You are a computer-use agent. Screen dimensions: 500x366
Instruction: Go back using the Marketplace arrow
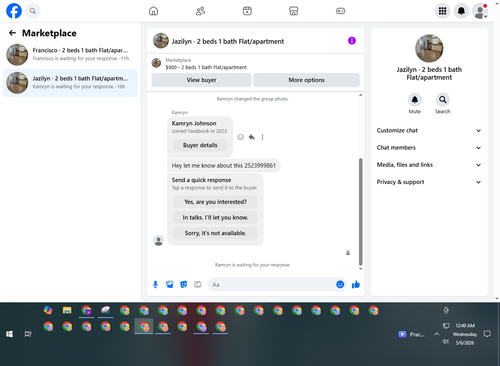12,33
